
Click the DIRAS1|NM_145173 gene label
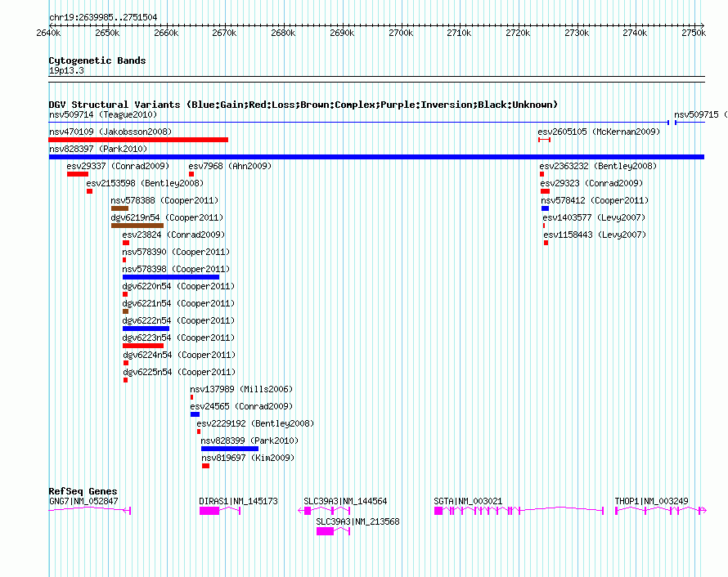tap(238, 501)
